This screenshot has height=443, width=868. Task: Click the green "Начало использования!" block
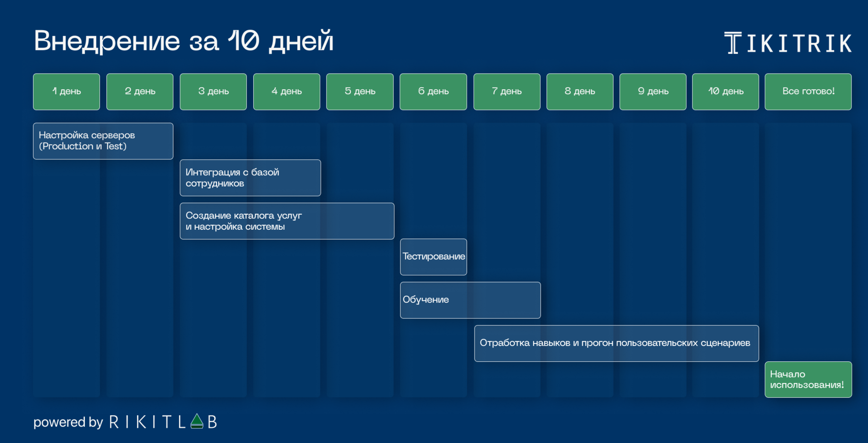tap(808, 379)
